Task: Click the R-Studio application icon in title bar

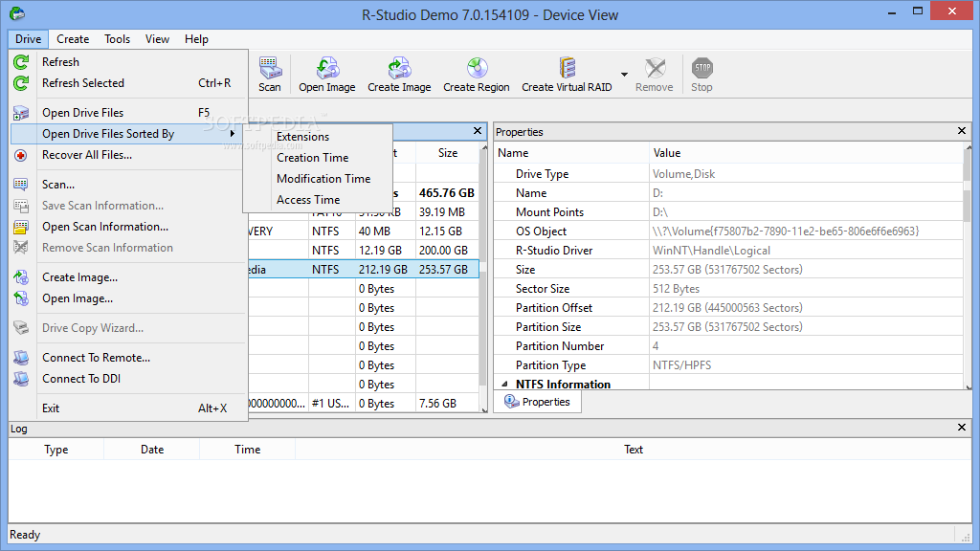Action: (17, 13)
